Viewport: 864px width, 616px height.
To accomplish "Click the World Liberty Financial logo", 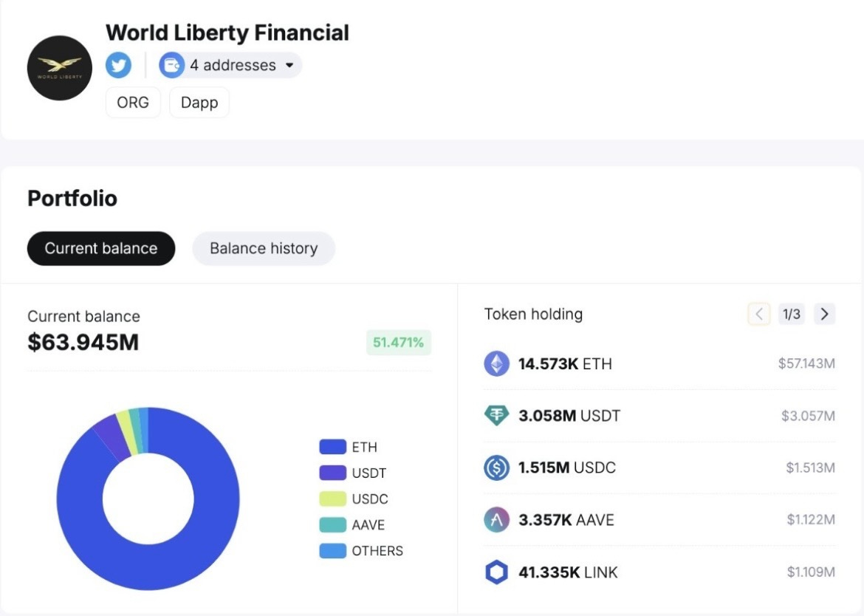I will click(x=60, y=68).
